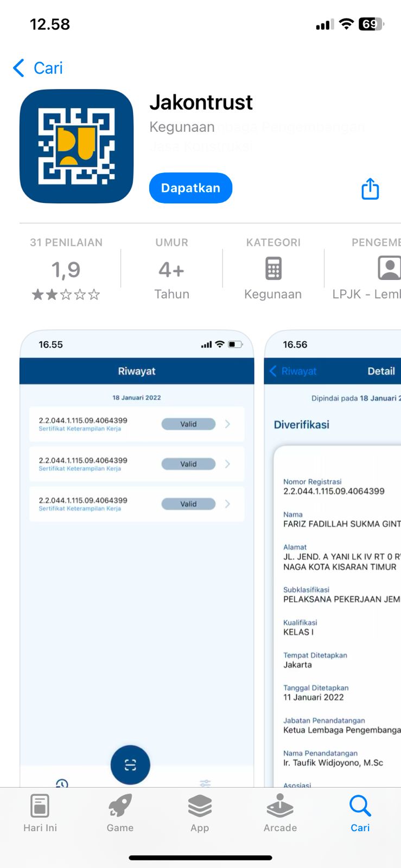Tap the 1,9 rating score
Screen dimensions: 401x868
coord(66,270)
